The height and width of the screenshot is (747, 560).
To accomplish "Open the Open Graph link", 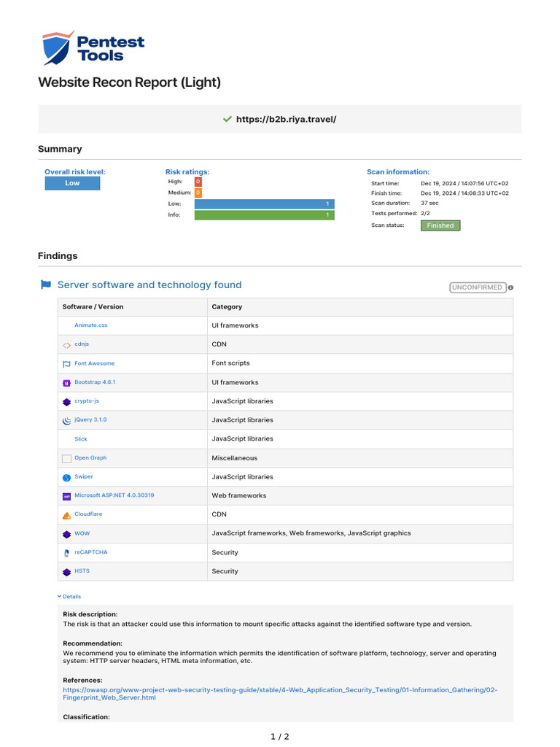I will pyautogui.click(x=90, y=457).
